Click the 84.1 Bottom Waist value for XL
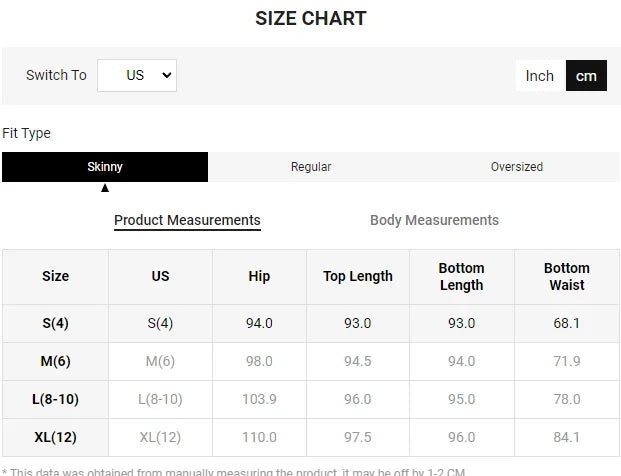Screen dimensions: 621x476 [566, 437]
